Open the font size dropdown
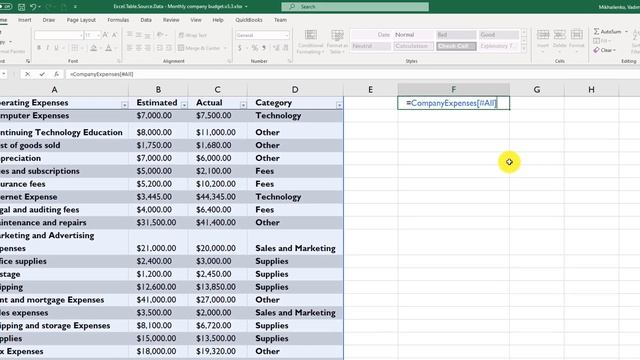This screenshot has width=640, height=360. pyautogui.click(x=98, y=35)
